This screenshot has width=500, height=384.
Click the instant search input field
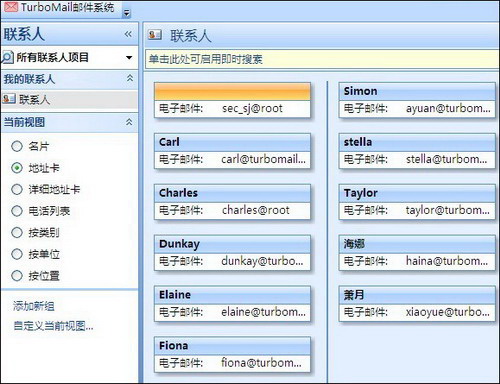pyautogui.click(x=322, y=59)
